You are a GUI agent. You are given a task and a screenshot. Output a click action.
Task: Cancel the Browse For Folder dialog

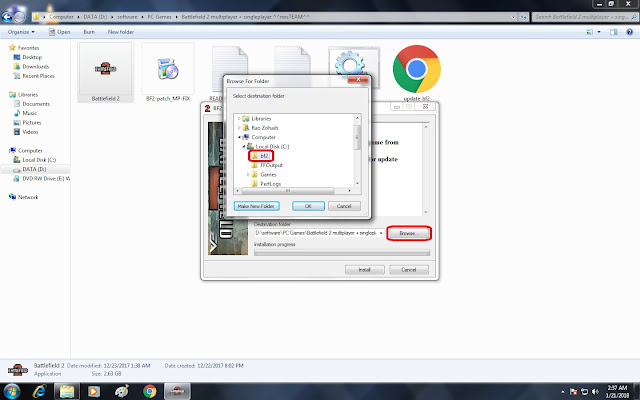click(x=344, y=206)
